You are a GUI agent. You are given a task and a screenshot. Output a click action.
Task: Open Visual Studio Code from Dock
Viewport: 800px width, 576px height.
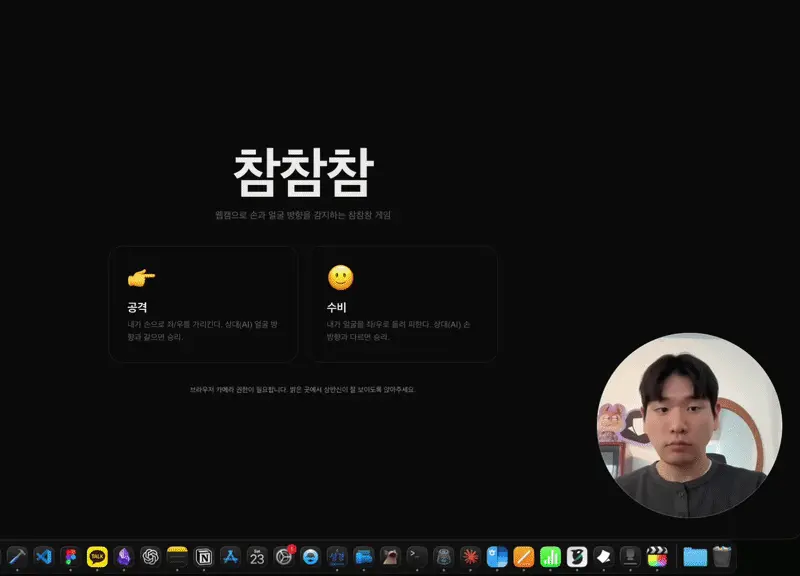[44, 557]
